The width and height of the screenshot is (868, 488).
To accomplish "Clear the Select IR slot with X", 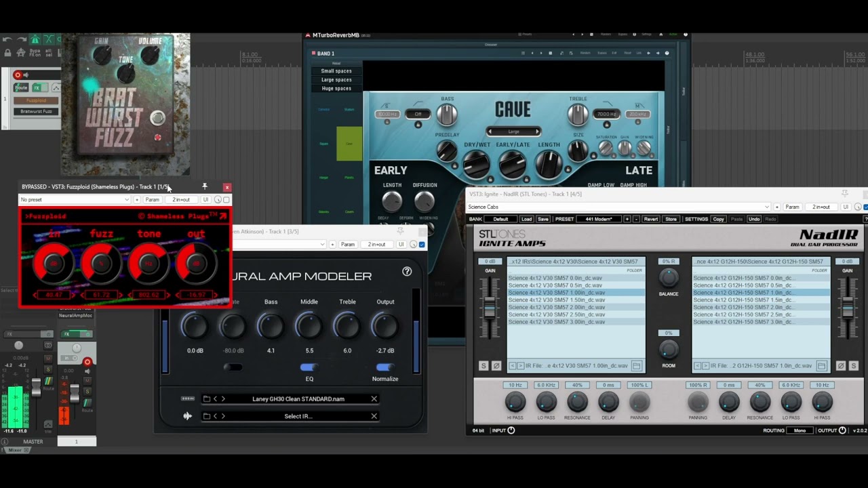I will tap(374, 416).
